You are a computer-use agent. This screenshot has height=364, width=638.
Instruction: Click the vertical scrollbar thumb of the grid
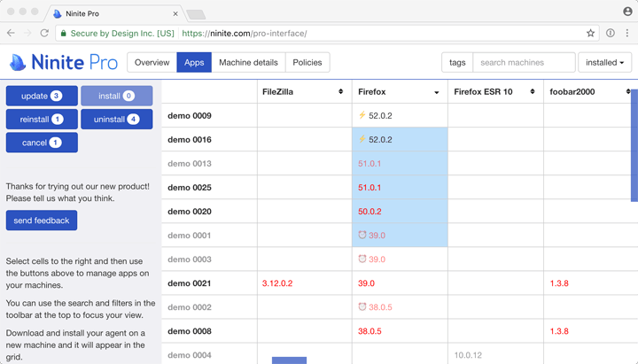(634, 145)
